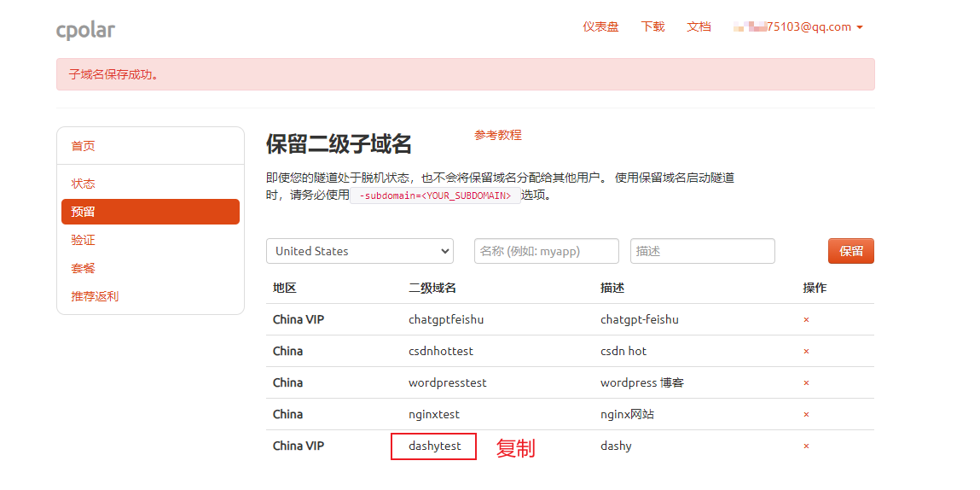Click the 保留 reserve button
The height and width of the screenshot is (490, 980).
point(851,251)
